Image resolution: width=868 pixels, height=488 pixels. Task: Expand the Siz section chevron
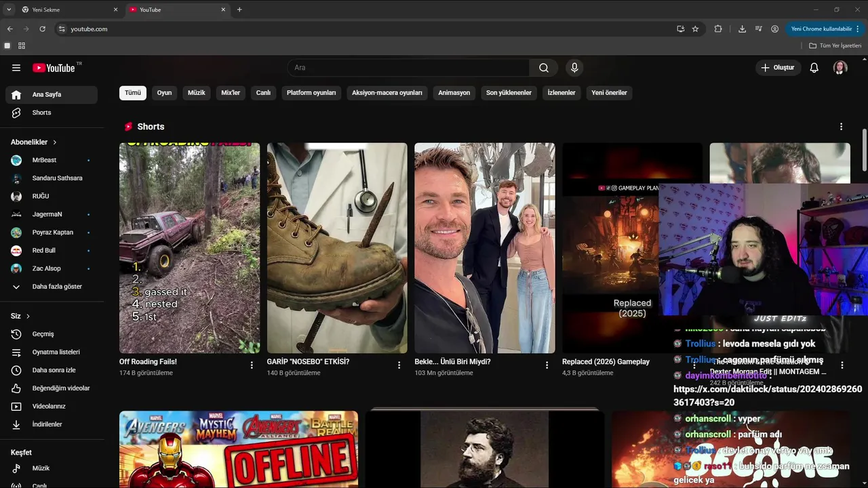click(28, 317)
